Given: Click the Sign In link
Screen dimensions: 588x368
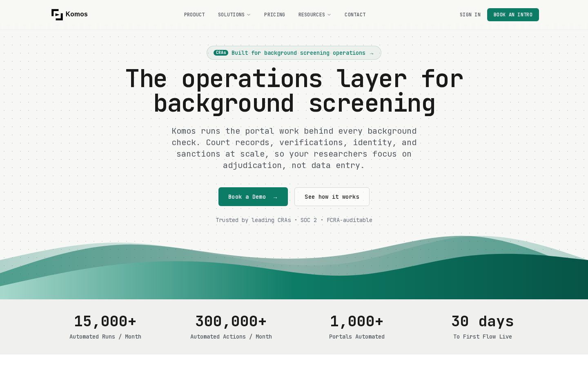Looking at the screenshot, I should pyautogui.click(x=470, y=15).
